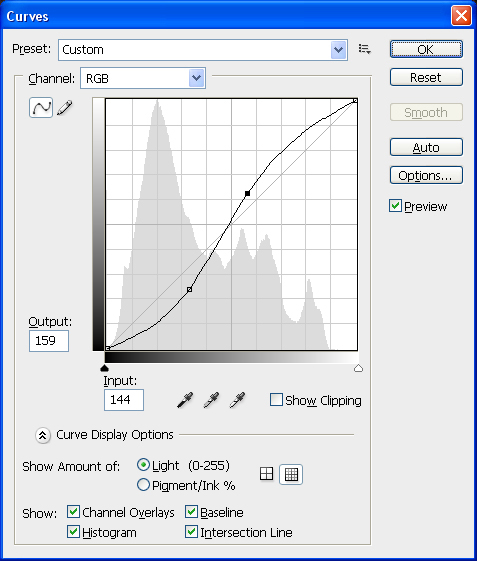Select the lower curve control point
This screenshot has height=561, width=477.
coord(190,289)
